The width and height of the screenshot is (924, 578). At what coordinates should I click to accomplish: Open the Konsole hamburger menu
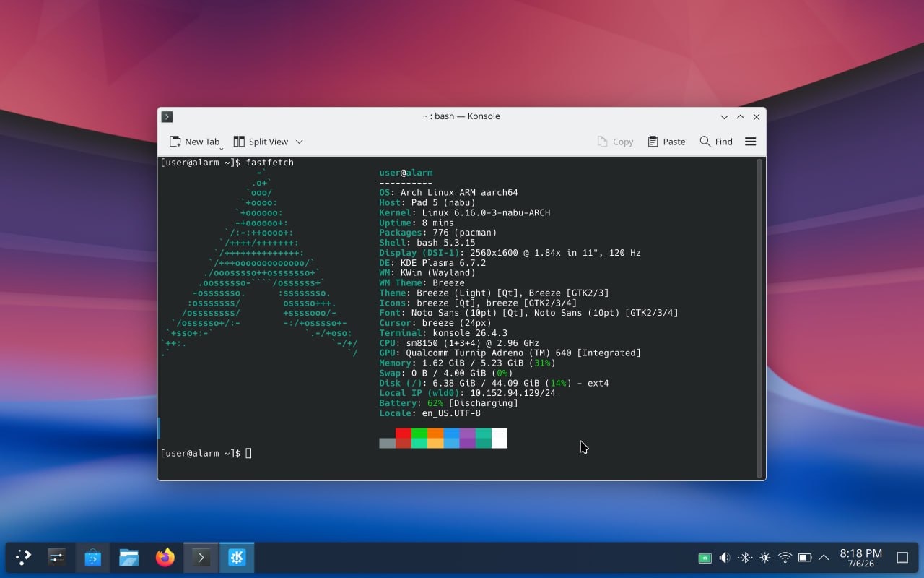(751, 142)
